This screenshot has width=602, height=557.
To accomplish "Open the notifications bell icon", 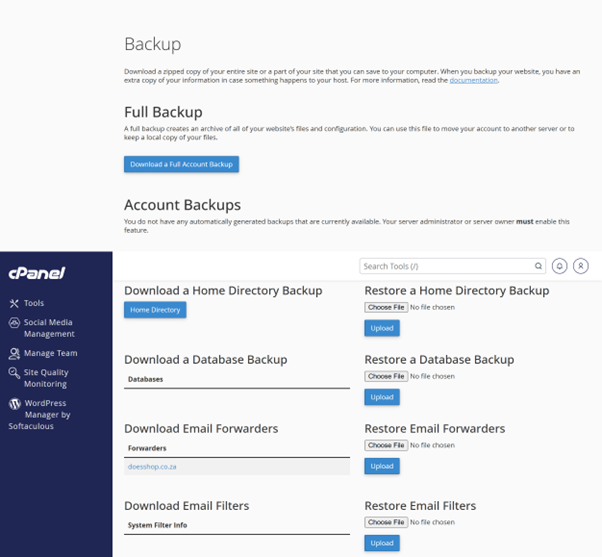I will [x=559, y=266].
